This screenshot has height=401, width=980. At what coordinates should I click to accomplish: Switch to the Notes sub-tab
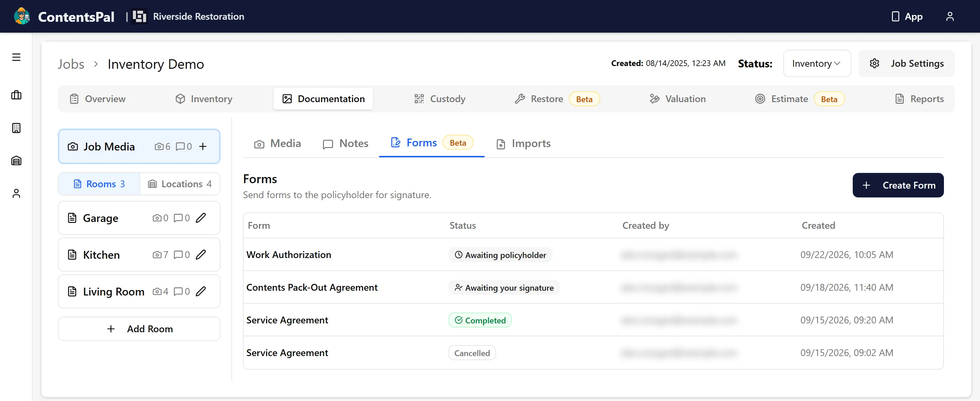[x=345, y=143]
